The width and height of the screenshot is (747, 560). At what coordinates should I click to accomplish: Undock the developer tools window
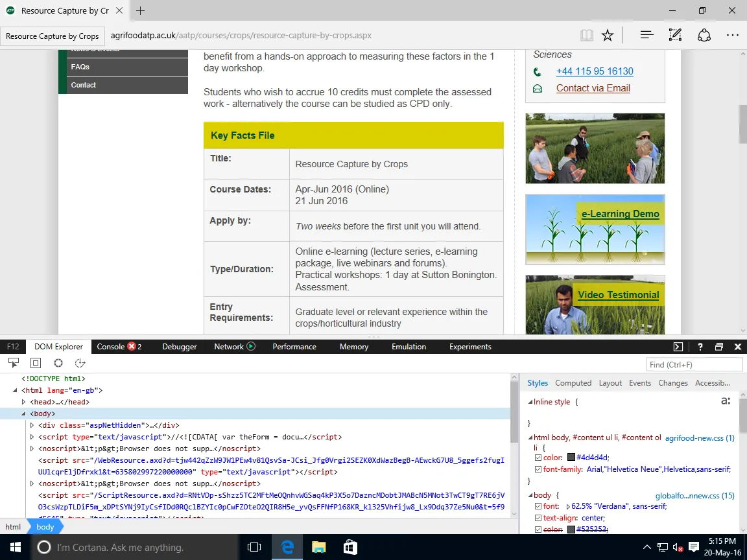(719, 347)
